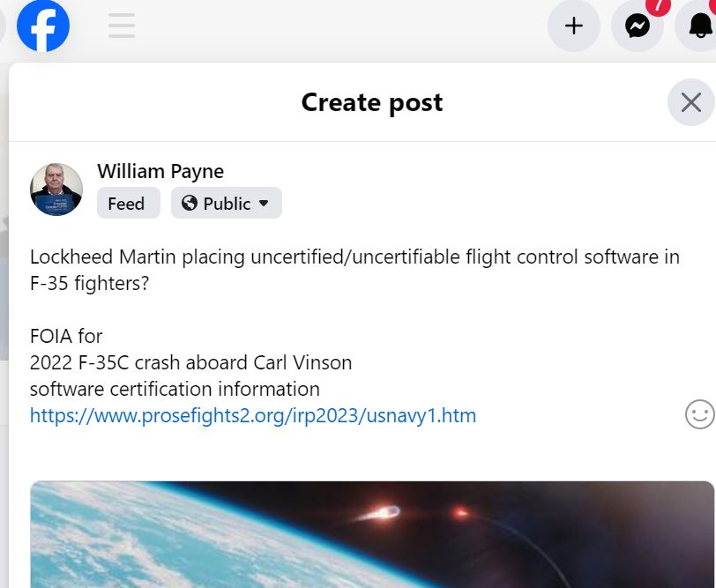Close the Create post dialog
This screenshot has width=716, height=588.
(691, 102)
